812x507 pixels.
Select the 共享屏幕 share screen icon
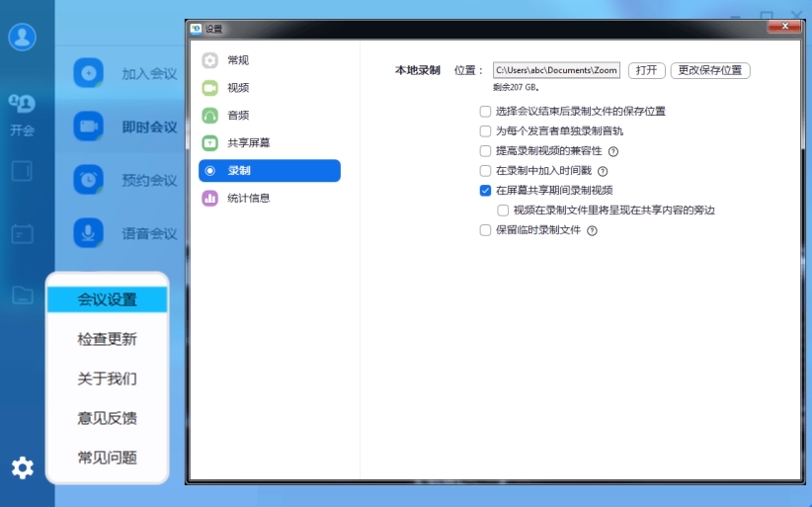pos(209,142)
